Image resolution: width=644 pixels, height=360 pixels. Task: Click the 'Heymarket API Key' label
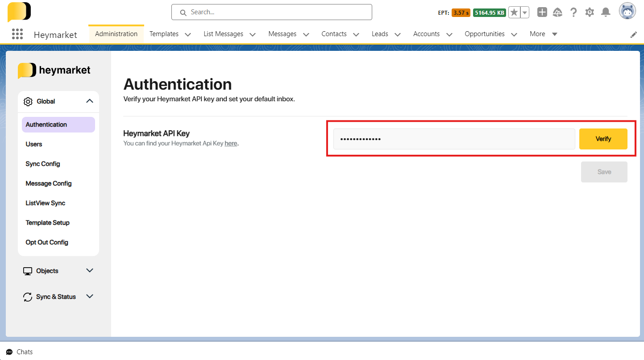[157, 133]
